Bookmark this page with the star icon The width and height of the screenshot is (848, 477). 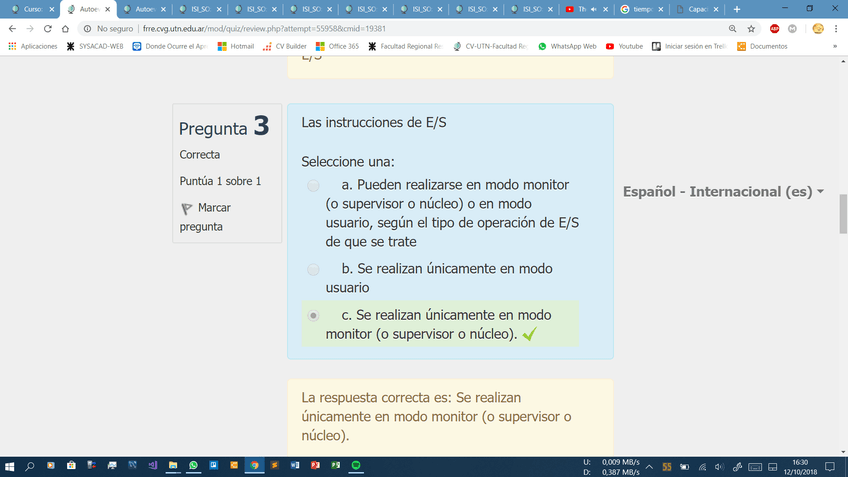[x=751, y=29]
